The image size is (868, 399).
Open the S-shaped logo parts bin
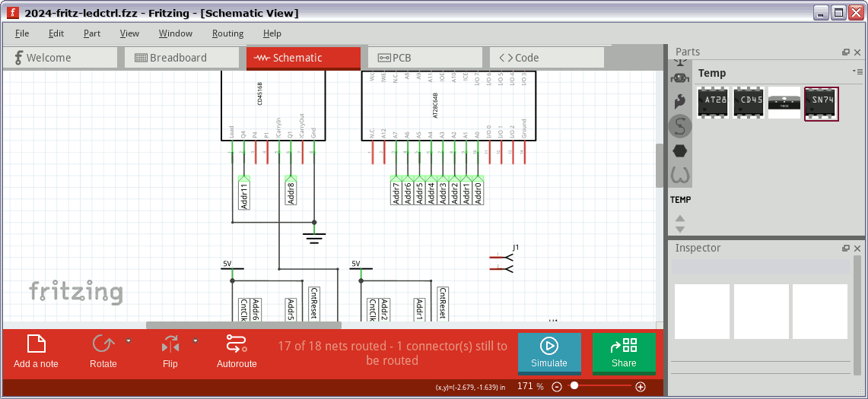pos(680,126)
